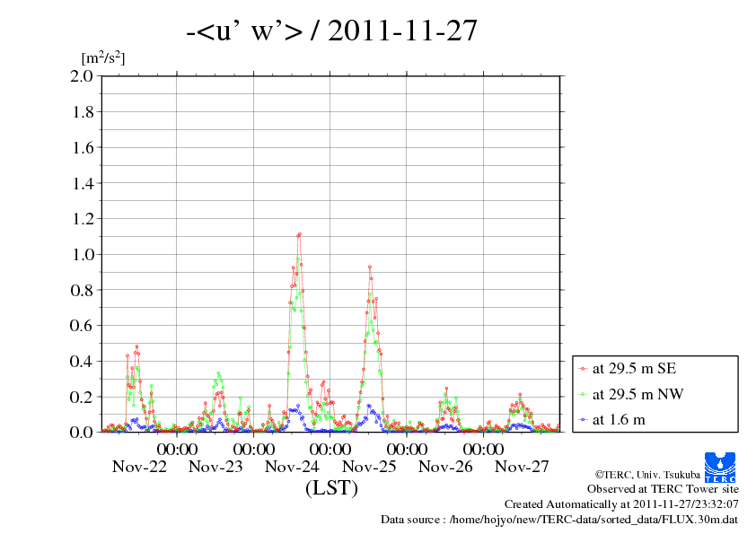Screen dimensions: 756x534
Task: Click the 'Created Automatically at' timestamp line
Action: coord(621,504)
